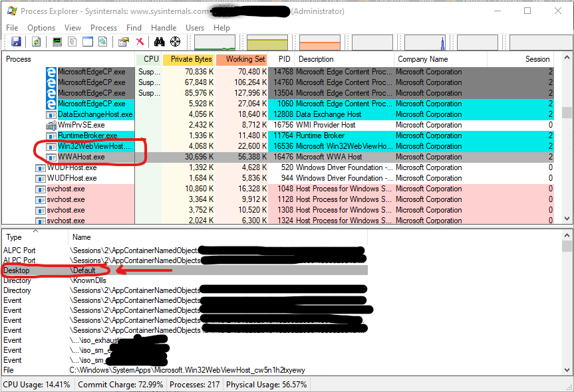Screen dimensions: 574x392
Task: Click the View DLLs/Handles toolbar icon
Action: point(103,42)
